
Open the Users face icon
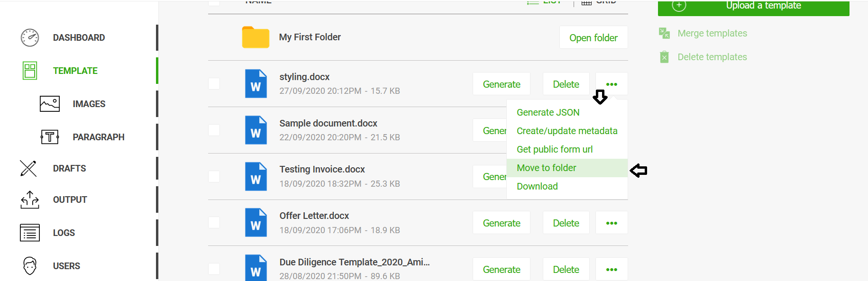(30, 266)
